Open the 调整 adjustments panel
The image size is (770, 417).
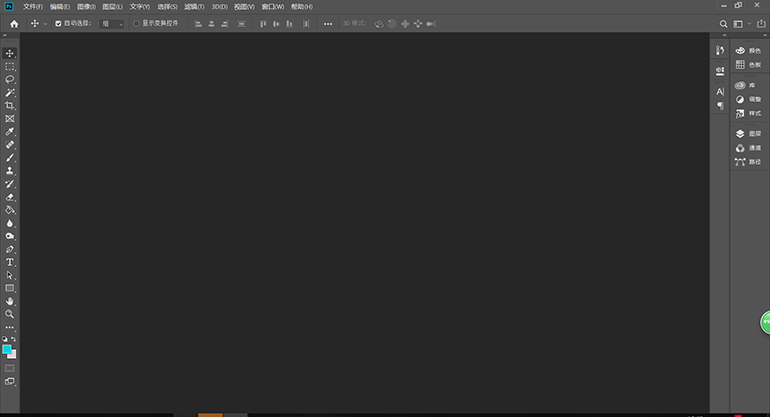click(748, 99)
